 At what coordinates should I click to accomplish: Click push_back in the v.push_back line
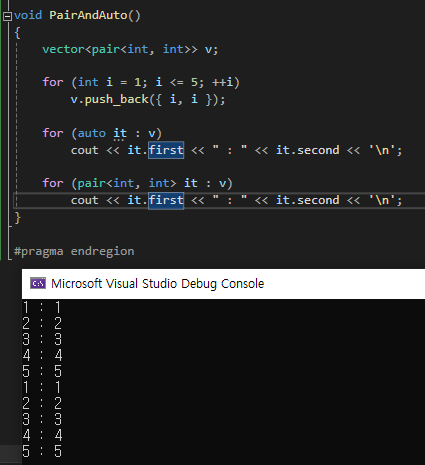(117, 99)
